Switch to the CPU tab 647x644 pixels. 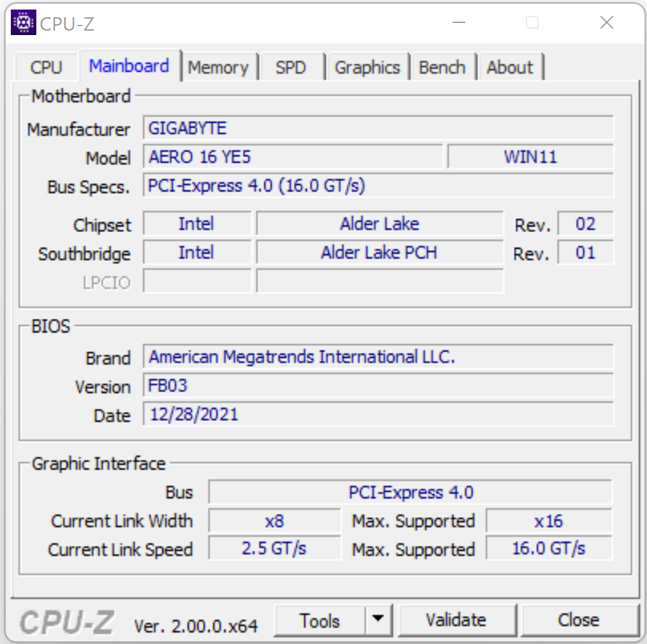pos(47,68)
